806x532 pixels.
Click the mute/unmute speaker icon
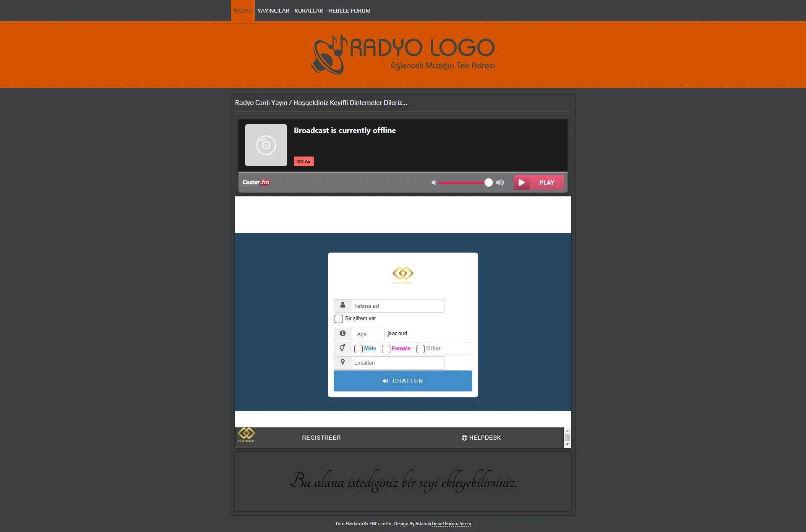tap(434, 182)
